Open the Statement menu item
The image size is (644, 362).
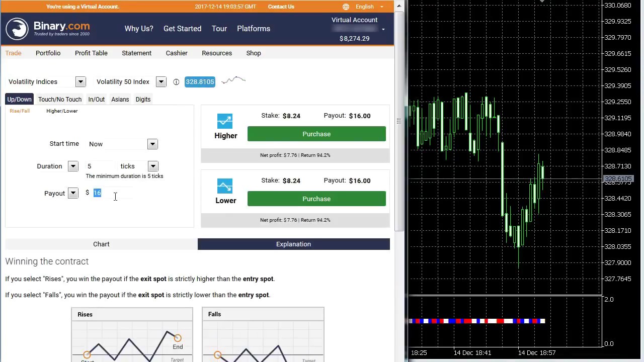(x=136, y=53)
